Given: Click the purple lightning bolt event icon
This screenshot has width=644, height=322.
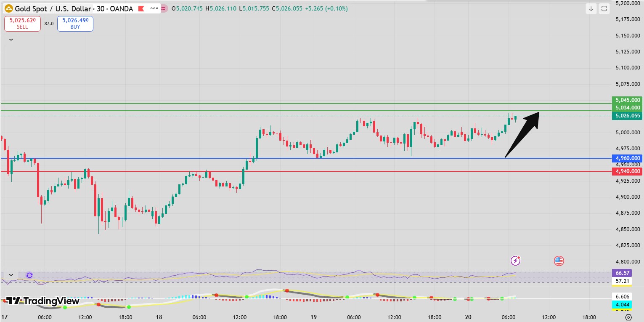Looking at the screenshot, I should pyautogui.click(x=515, y=261).
